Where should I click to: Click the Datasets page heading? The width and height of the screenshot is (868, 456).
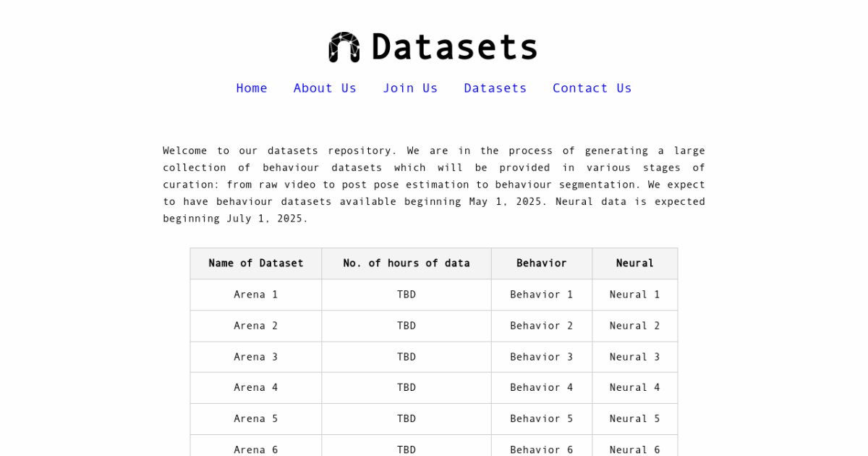click(454, 47)
